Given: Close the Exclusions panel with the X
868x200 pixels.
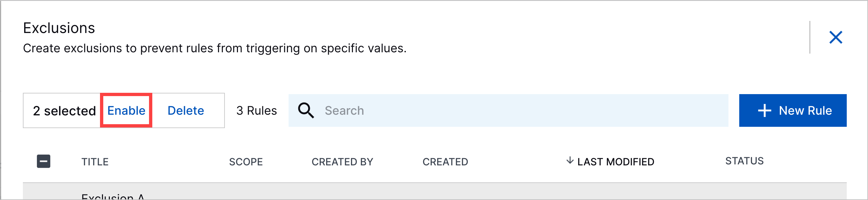Looking at the screenshot, I should pos(836,37).
